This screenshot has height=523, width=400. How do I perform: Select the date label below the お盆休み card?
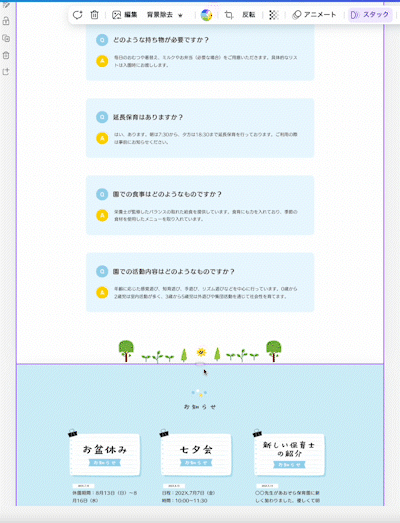(83, 486)
